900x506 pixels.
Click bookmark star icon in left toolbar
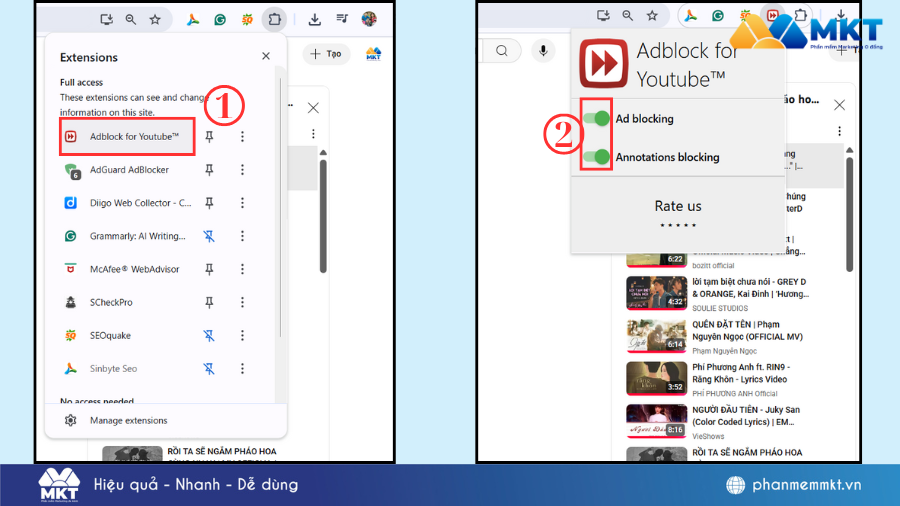(155, 20)
